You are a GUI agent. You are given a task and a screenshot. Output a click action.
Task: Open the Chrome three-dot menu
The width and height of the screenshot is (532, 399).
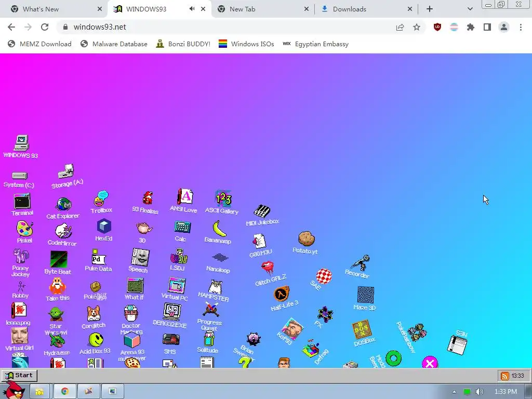521,27
